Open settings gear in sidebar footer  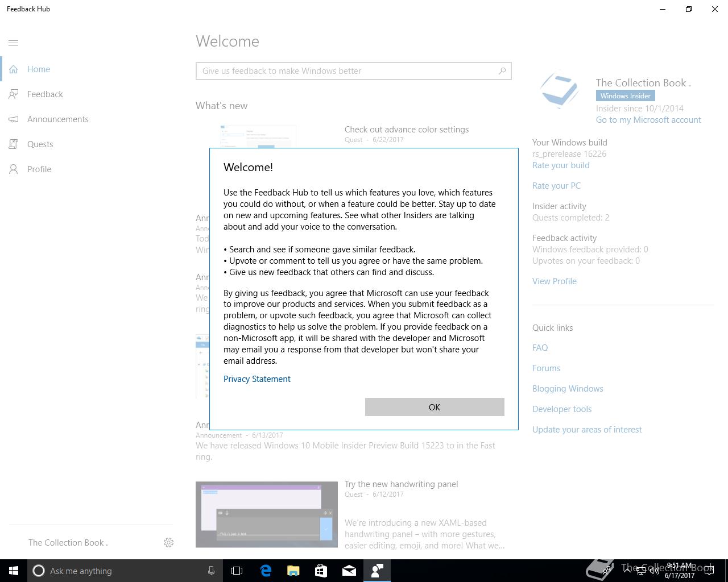point(168,543)
